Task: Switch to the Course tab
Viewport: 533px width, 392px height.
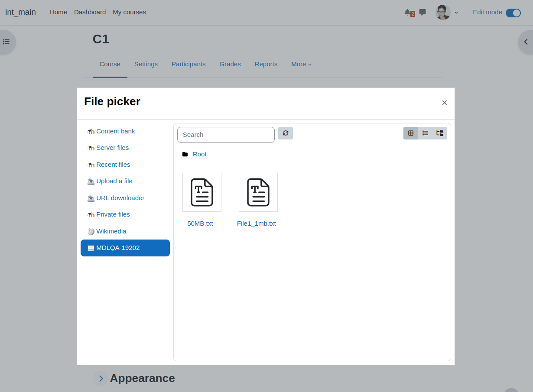Action: click(x=110, y=64)
